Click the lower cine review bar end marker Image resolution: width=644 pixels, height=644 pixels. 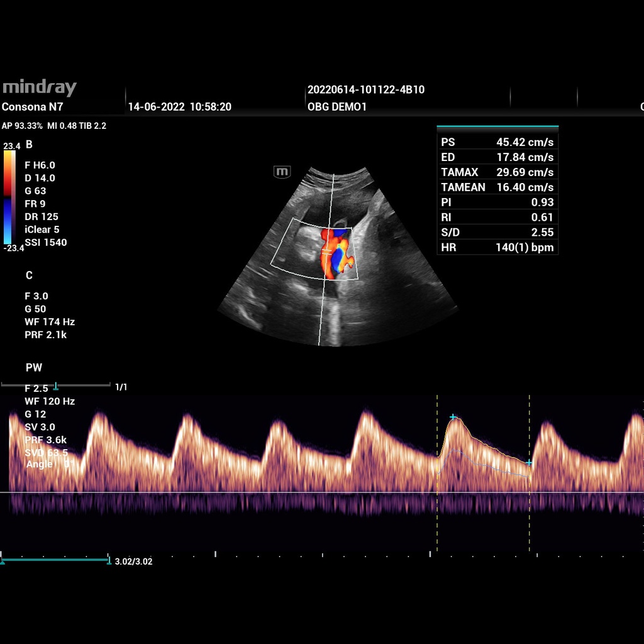[109, 560]
